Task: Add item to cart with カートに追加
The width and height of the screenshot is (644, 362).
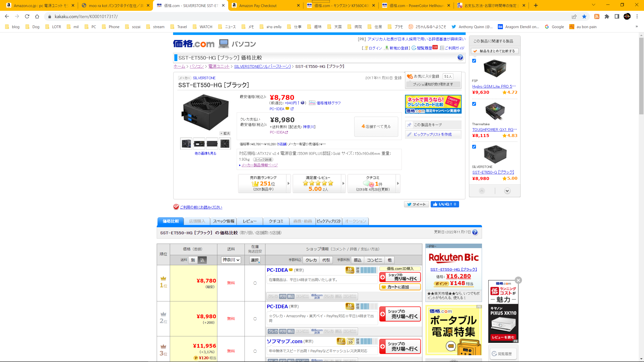Action: coord(400,287)
